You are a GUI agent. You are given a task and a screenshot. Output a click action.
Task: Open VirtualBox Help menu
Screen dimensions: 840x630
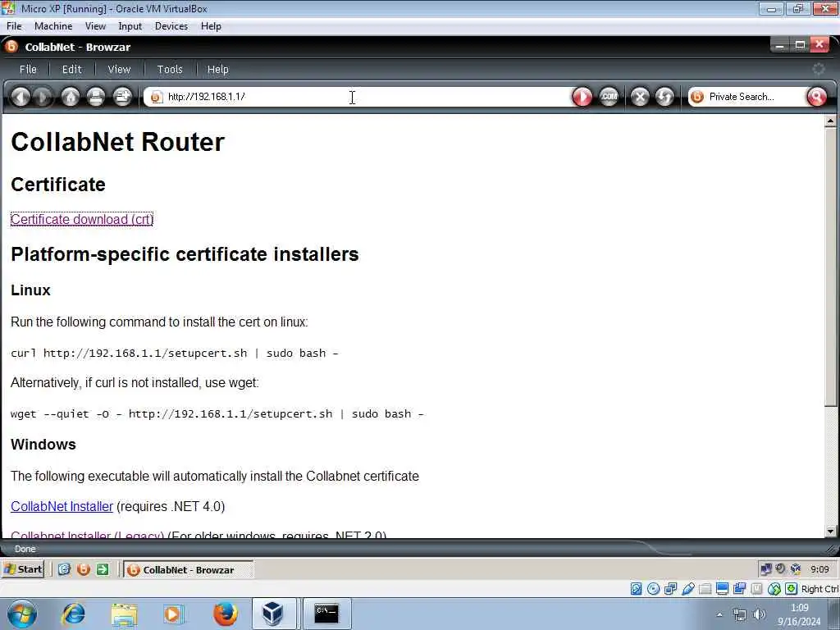[x=211, y=26]
